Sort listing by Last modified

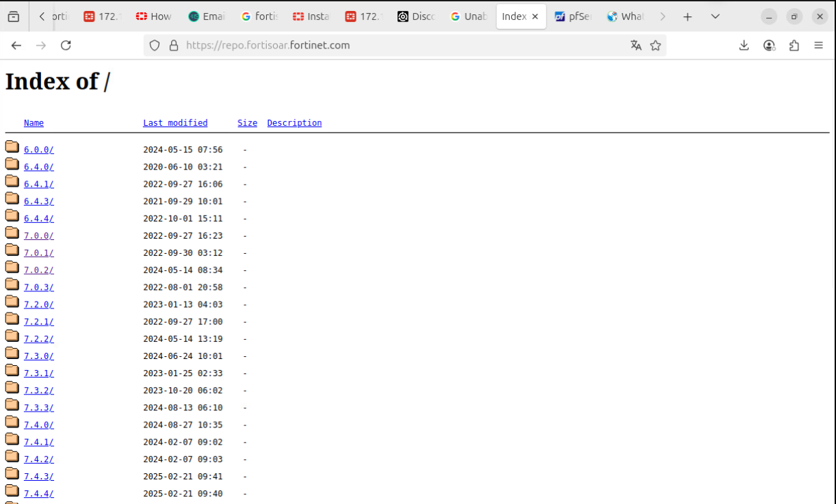click(x=175, y=123)
